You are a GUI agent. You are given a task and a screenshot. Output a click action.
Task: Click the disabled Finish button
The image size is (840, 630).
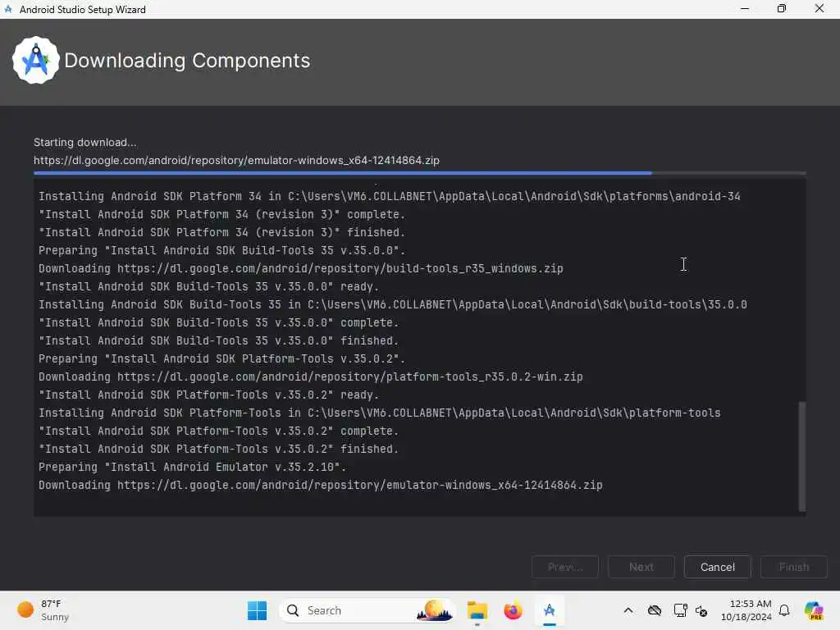pos(794,568)
